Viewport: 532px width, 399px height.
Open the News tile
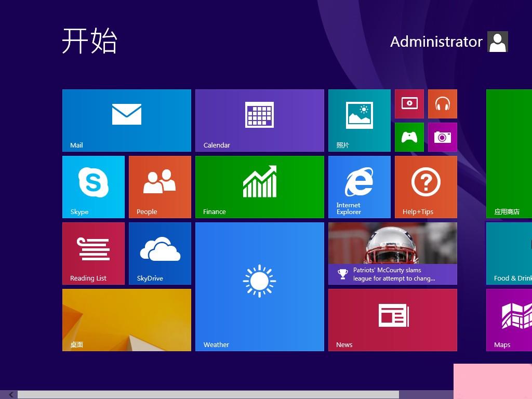point(393,320)
